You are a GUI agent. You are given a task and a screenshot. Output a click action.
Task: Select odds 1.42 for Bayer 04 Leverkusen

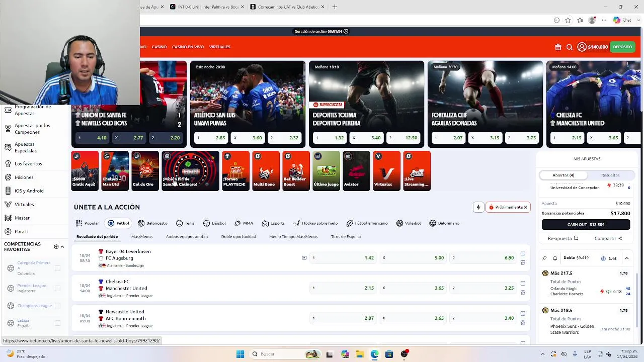point(342,258)
